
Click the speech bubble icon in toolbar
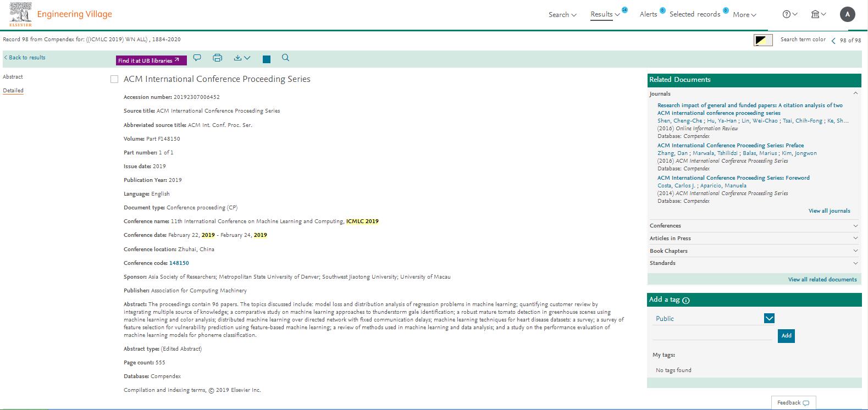pos(197,58)
